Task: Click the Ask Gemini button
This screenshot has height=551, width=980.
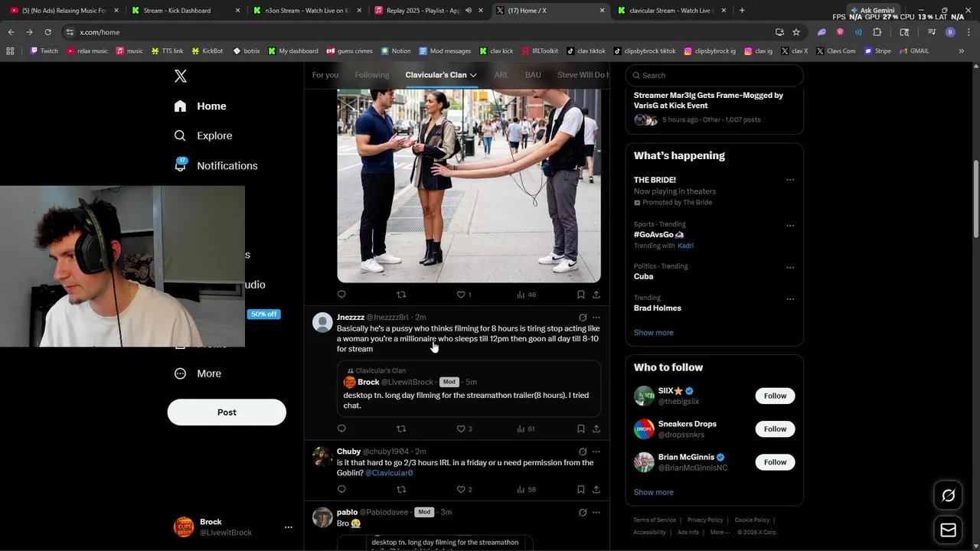Action: click(873, 10)
